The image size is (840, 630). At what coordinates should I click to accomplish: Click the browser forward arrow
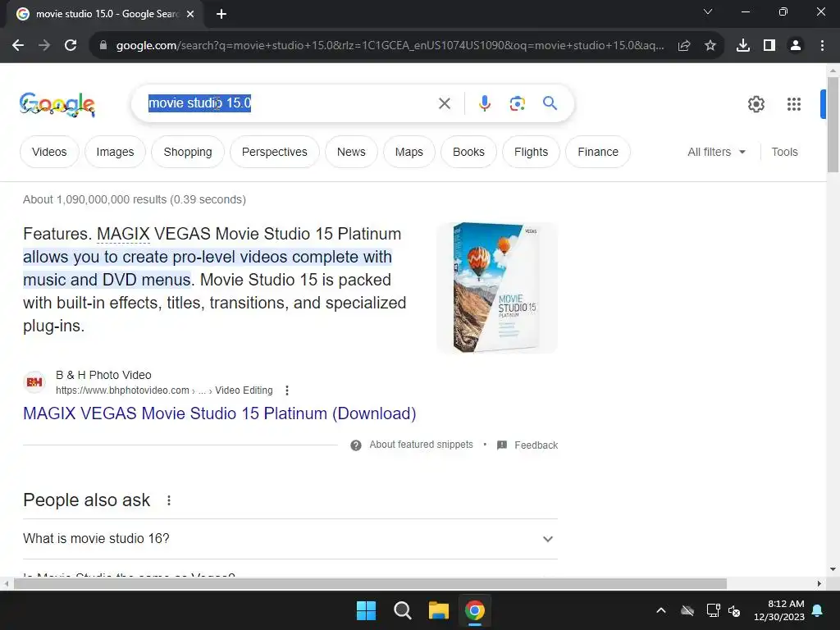[44, 46]
